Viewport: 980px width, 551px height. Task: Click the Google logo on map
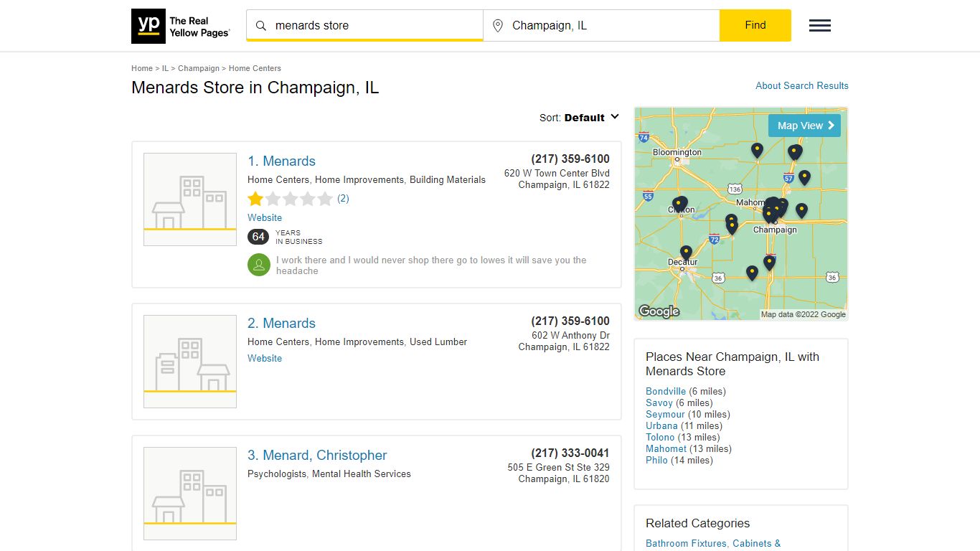click(659, 311)
